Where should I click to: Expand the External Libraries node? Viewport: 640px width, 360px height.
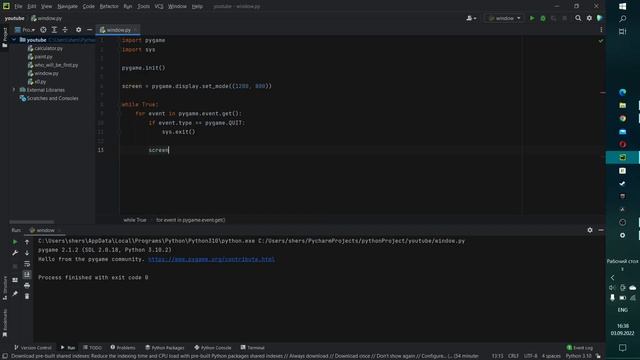(14, 90)
